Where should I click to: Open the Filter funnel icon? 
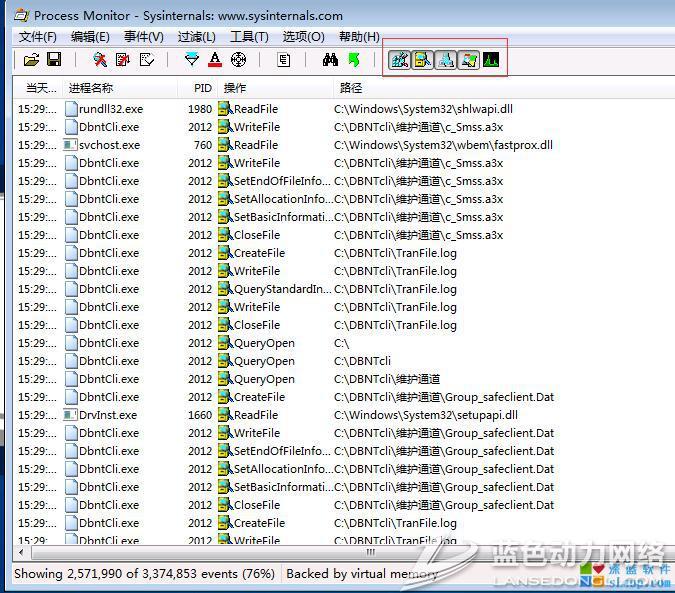click(x=192, y=60)
